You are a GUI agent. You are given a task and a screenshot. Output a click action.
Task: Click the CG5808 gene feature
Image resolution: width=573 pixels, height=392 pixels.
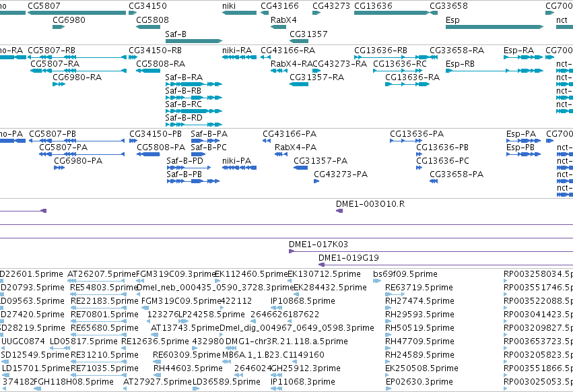tap(148, 27)
